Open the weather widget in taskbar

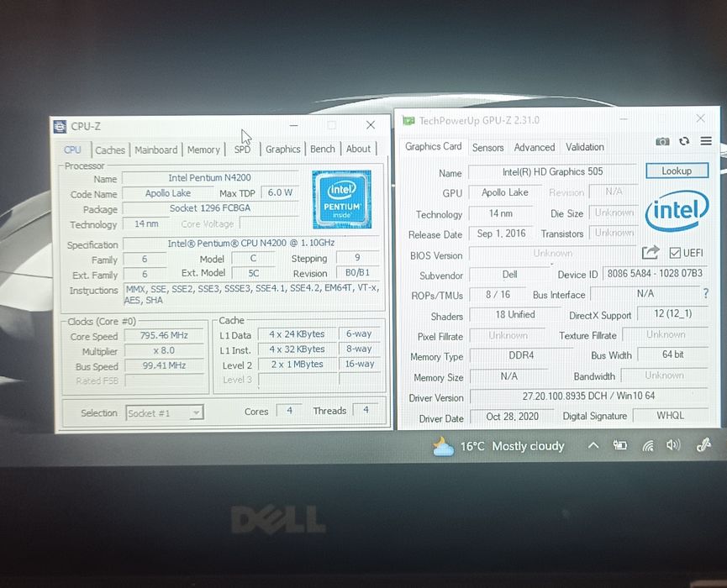point(498,447)
